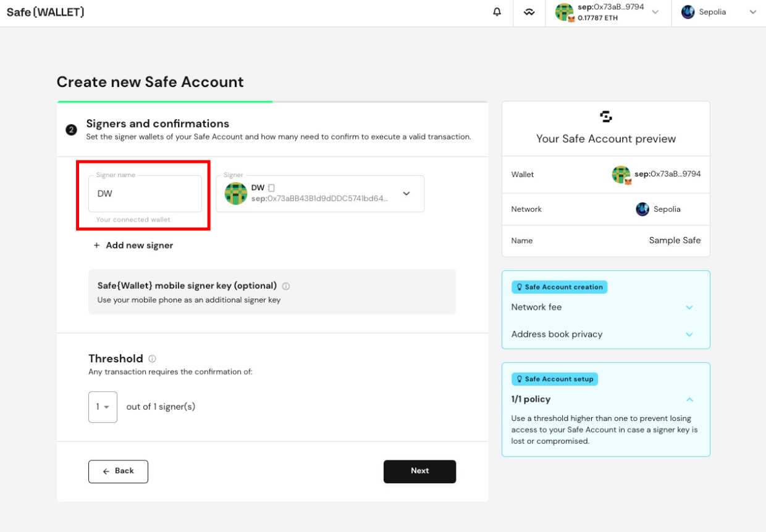Go back with the Back button
Image resolution: width=766 pixels, height=532 pixels.
click(118, 471)
